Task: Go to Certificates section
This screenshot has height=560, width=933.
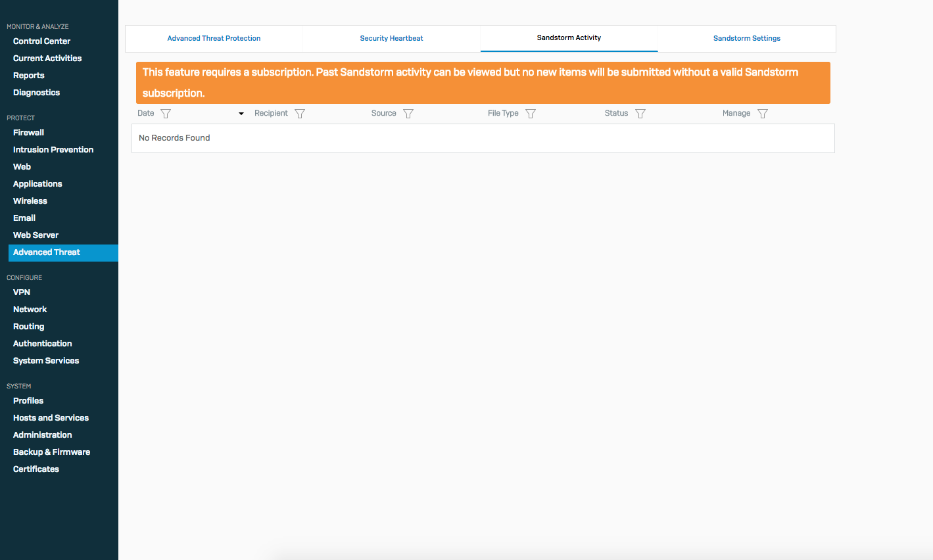Action: 36,469
